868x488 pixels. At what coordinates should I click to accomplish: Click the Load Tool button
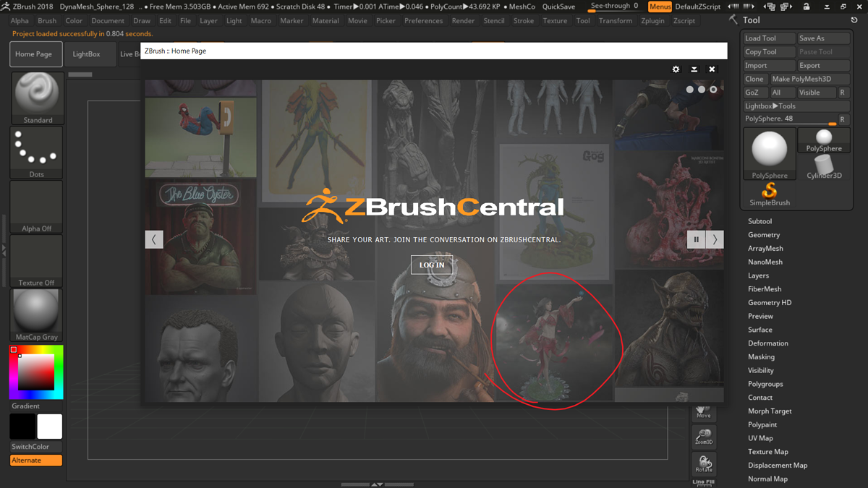770,38
